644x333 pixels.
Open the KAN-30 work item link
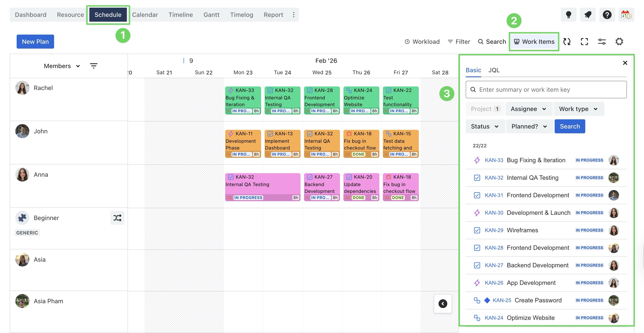click(494, 213)
